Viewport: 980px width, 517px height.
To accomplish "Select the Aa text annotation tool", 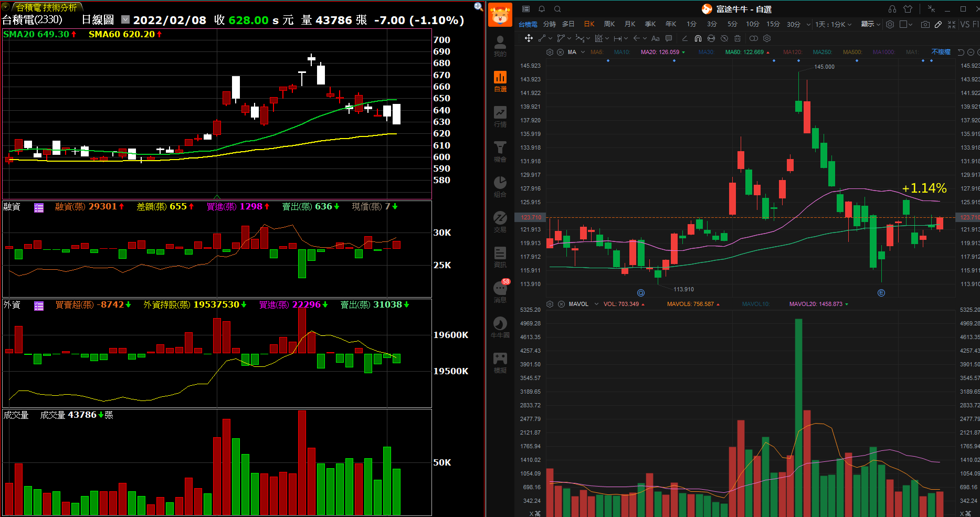I will (x=655, y=38).
